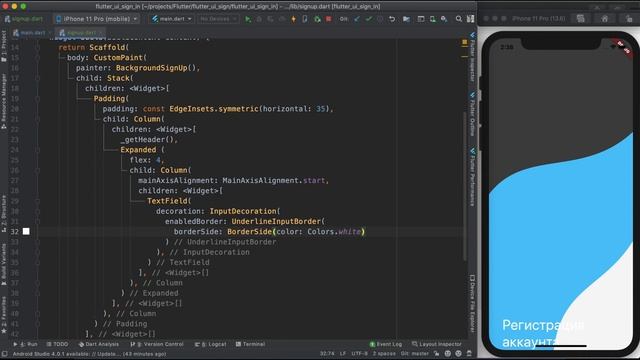Open the iPhone 11 Pro (mobile) device dropdown
Image resolution: width=640 pixels, height=360 pixels.
tap(97, 19)
